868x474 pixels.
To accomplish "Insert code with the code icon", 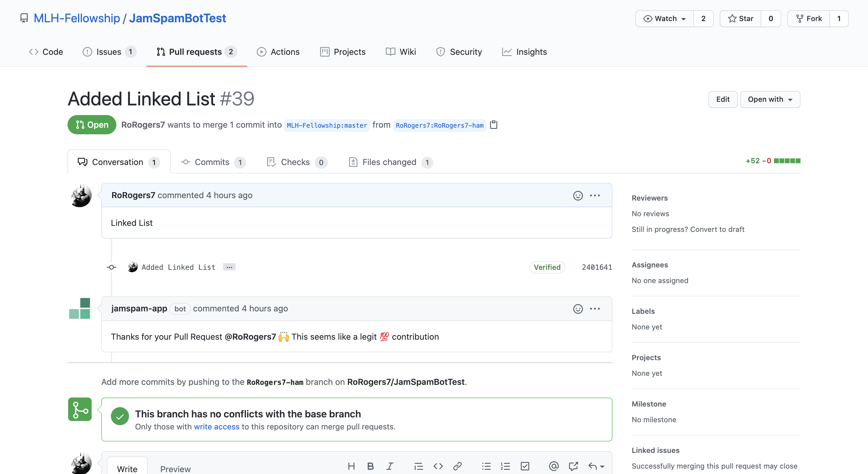I will (x=438, y=466).
